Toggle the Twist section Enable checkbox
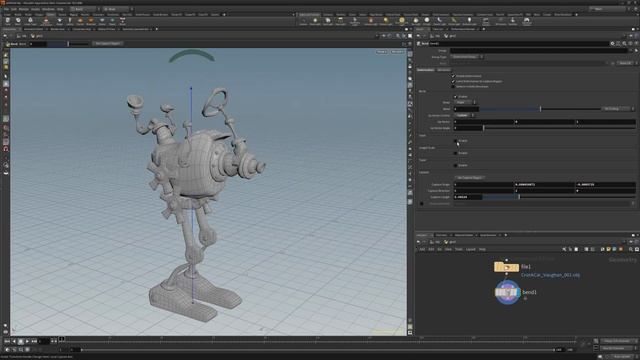 pos(456,141)
